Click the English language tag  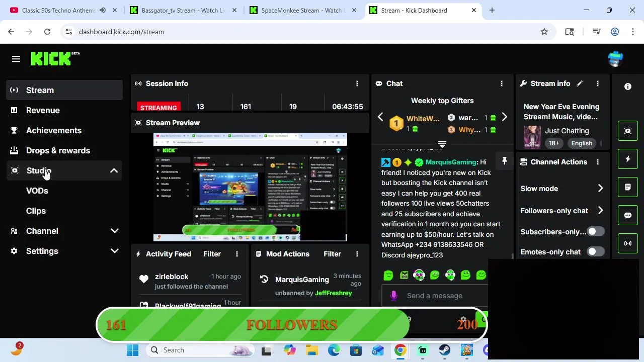(582, 143)
